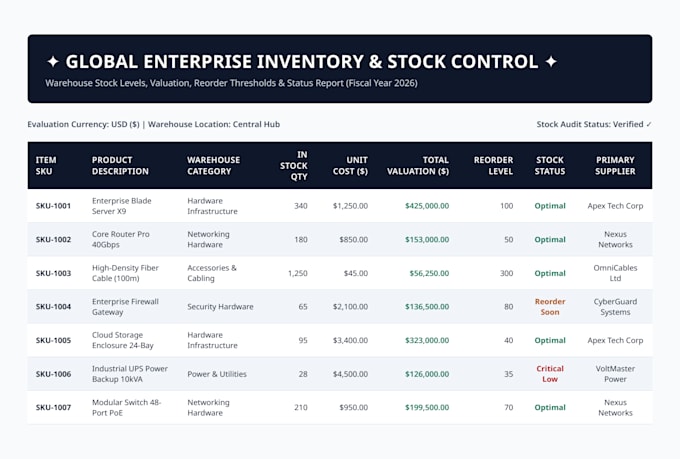Click the Optimal status for SKU-1007
This screenshot has height=459, width=680.
pos(550,407)
